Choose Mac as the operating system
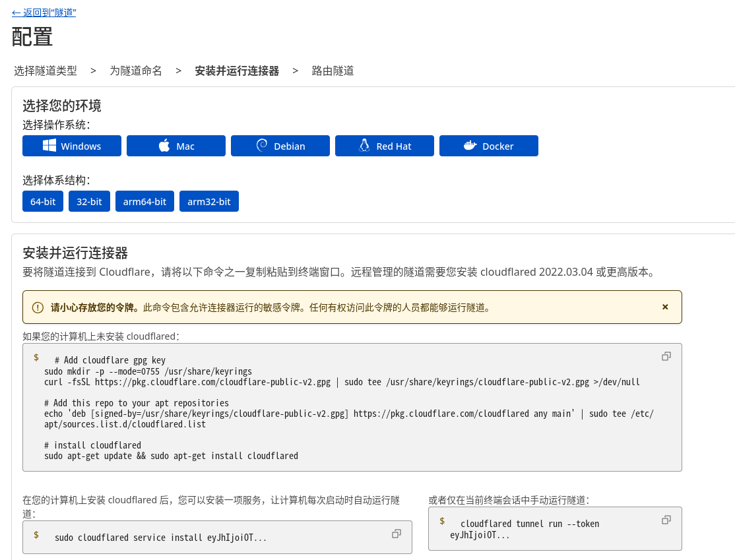735x560 pixels. [176, 146]
